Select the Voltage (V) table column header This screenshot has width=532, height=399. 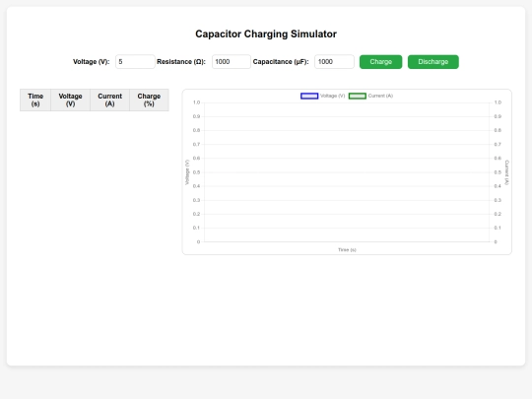pos(70,100)
